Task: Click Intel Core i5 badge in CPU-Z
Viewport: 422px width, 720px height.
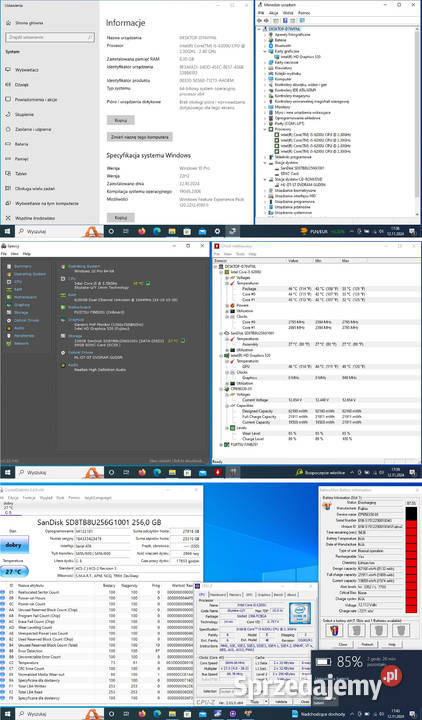Action: [x=300, y=613]
